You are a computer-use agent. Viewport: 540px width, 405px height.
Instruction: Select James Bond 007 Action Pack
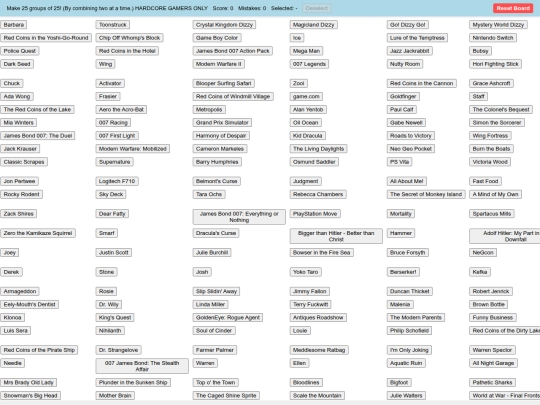(x=232, y=51)
